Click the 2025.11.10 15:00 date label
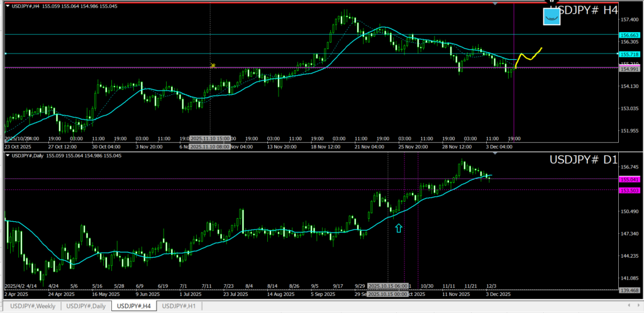The image size is (644, 313). [x=210, y=138]
